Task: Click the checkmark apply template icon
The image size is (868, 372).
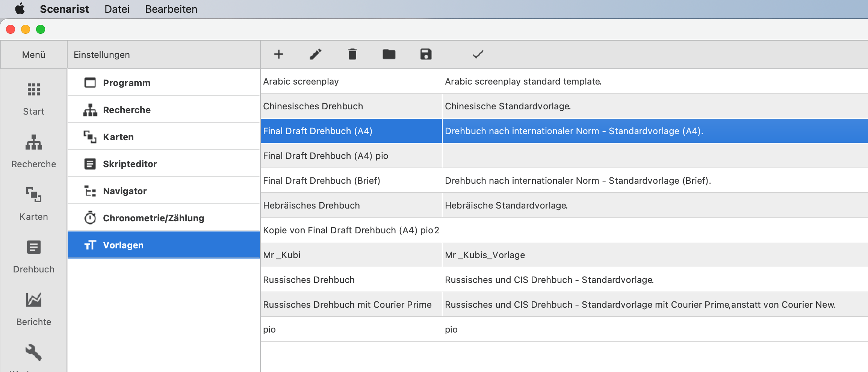Action: 478,54
